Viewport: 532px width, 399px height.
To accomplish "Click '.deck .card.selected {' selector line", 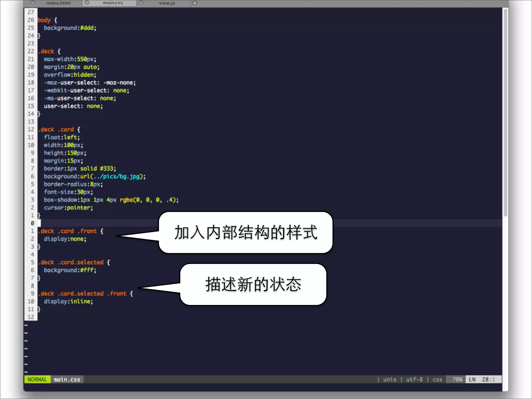I will pos(74,262).
